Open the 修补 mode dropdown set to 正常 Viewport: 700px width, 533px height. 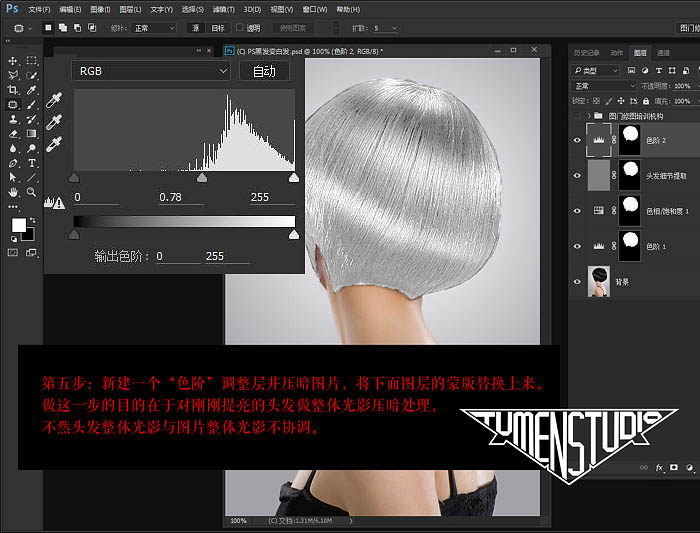[154, 28]
